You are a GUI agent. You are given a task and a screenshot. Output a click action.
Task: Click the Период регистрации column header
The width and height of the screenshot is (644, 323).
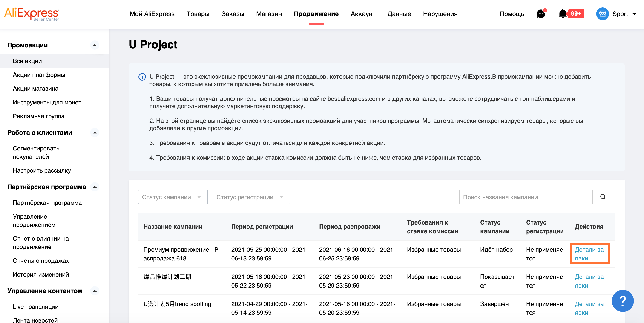[262, 227]
